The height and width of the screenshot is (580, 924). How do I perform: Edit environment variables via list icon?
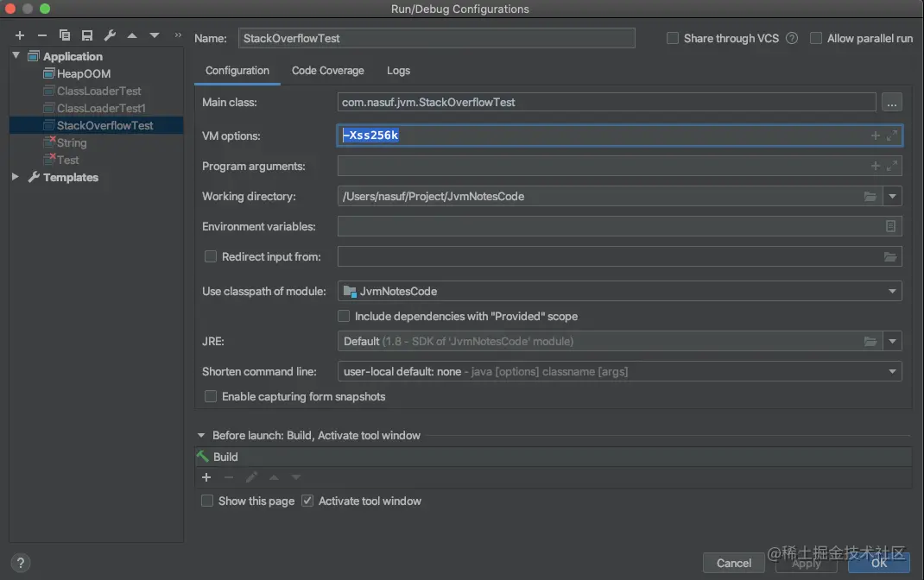click(890, 226)
